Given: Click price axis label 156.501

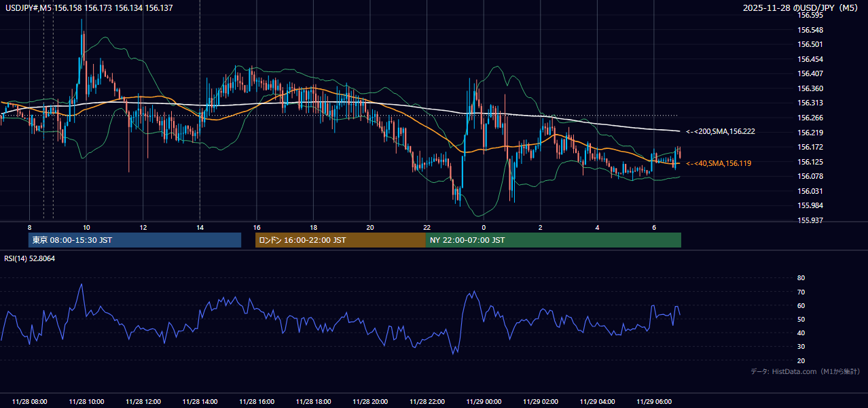Looking at the screenshot, I should (810, 44).
